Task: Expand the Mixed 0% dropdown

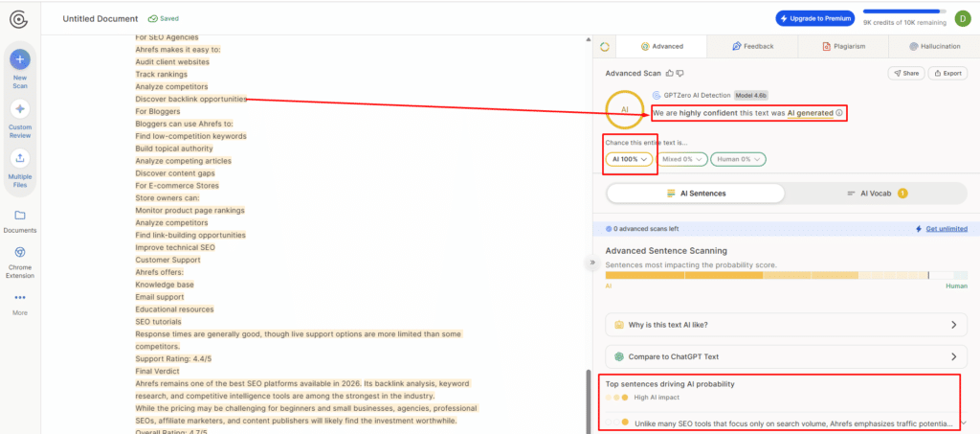Action: pos(681,159)
